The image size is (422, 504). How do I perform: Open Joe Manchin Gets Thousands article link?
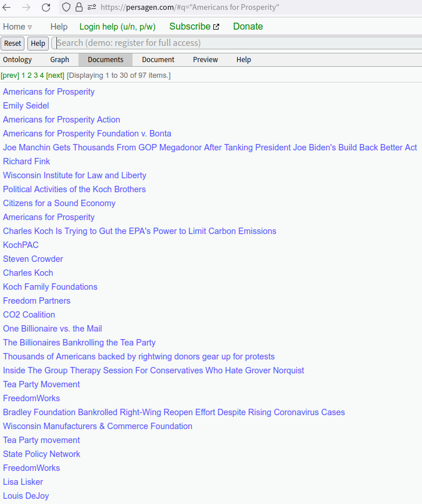coord(210,147)
